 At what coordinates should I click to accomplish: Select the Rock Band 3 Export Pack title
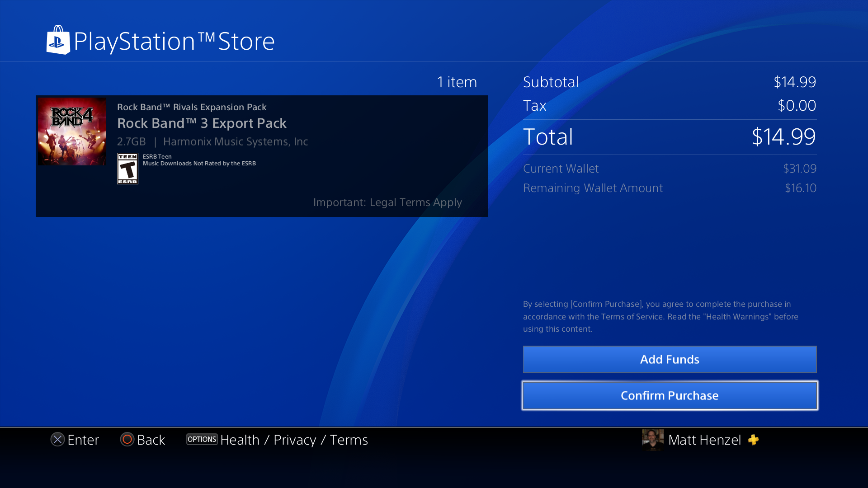point(202,123)
